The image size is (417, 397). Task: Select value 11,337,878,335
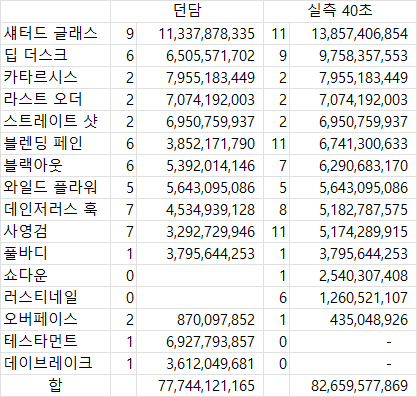click(200, 33)
